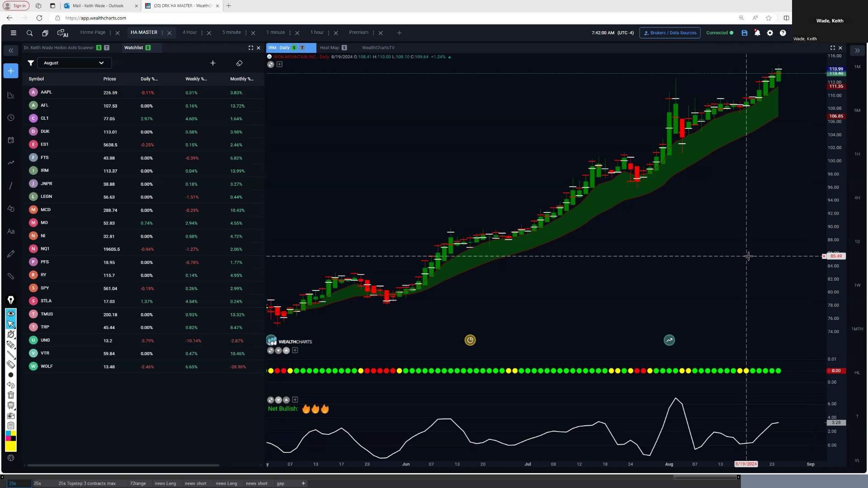The width and height of the screenshot is (868, 488).
Task: Add a symbol with the watchlist plus icon
Action: pos(213,63)
